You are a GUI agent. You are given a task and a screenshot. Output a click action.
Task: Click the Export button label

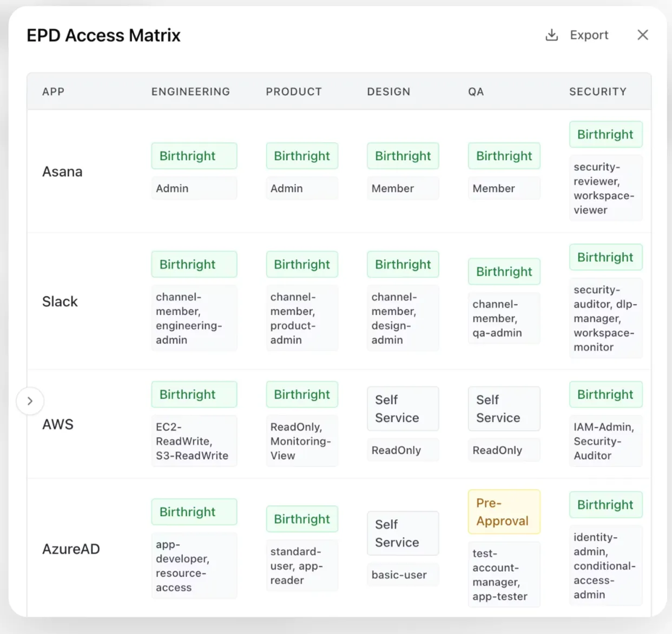[x=589, y=35]
